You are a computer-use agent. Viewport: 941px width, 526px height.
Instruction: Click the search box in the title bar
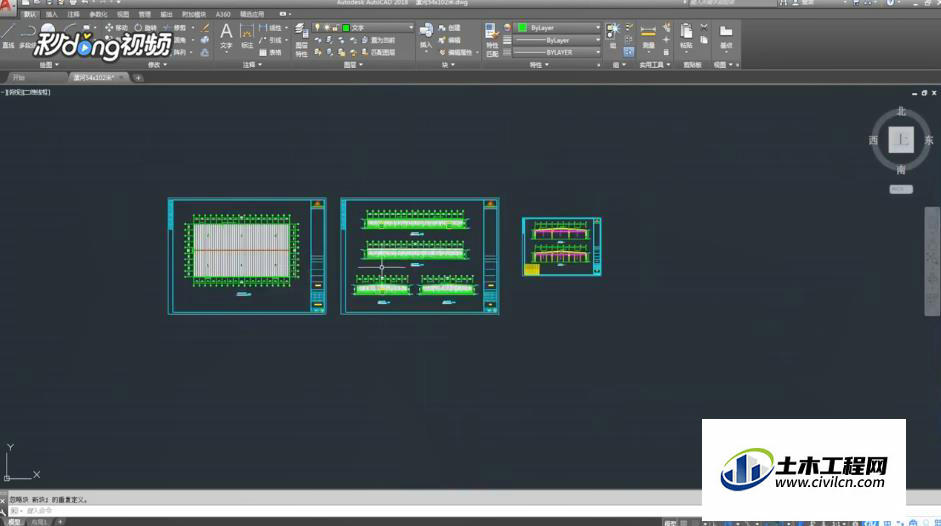732,3
